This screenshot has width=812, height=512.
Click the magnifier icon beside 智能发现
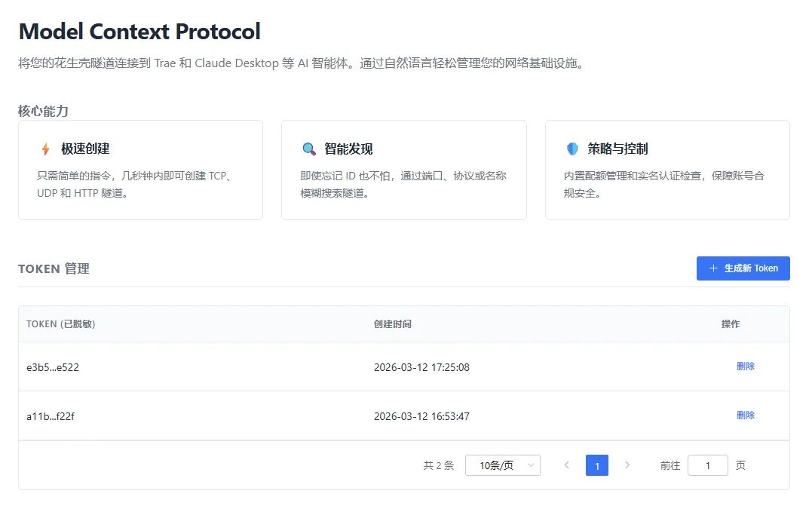[308, 149]
